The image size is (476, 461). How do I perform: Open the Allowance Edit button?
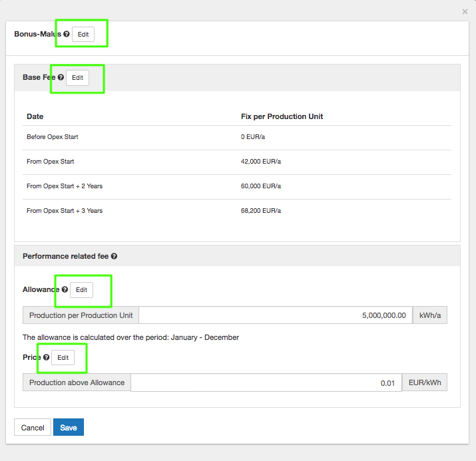pos(82,290)
